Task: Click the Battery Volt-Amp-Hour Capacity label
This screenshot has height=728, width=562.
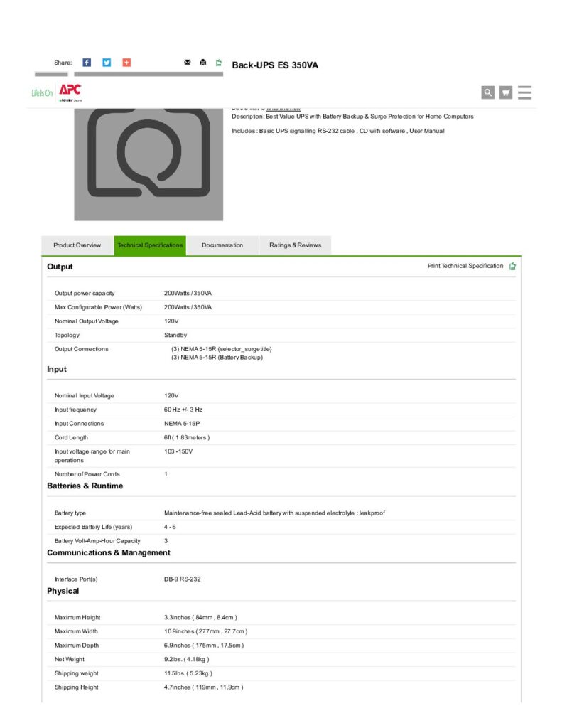Action: point(97,541)
